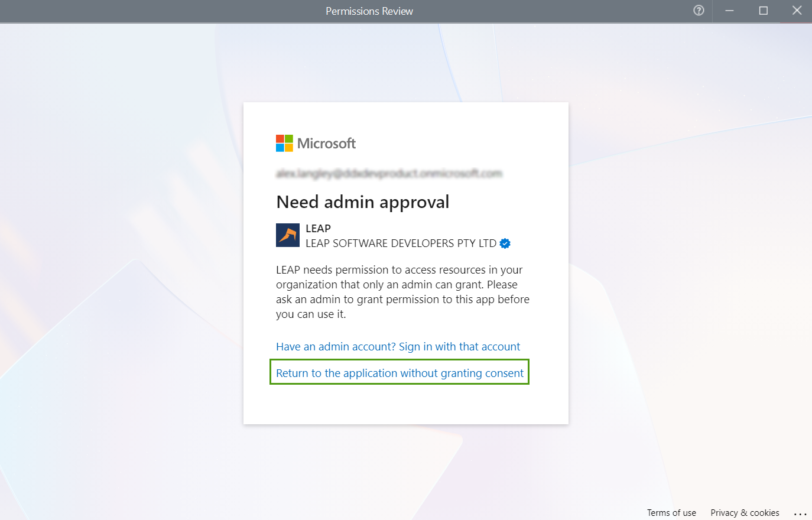812x520 pixels.
Task: Click the bold LEAP app name
Action: click(x=318, y=229)
